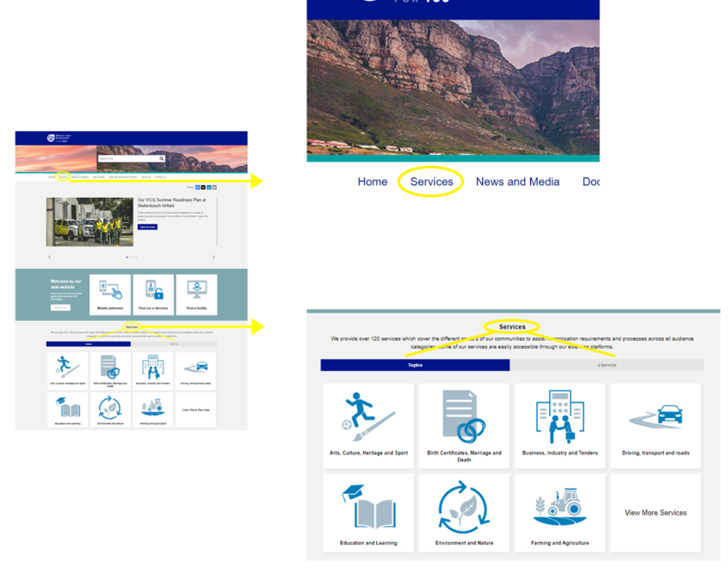
Task: Select News and Media in the navigation
Action: [517, 182]
